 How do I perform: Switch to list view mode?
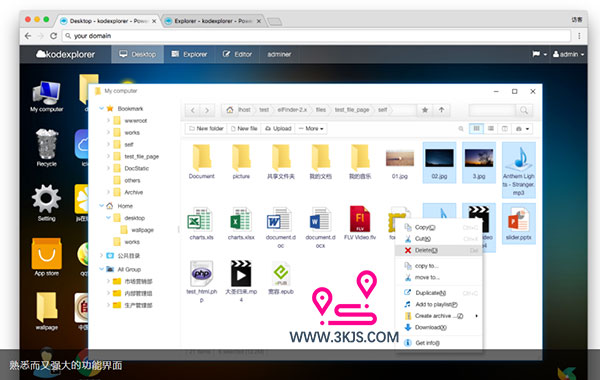pyautogui.click(x=491, y=129)
